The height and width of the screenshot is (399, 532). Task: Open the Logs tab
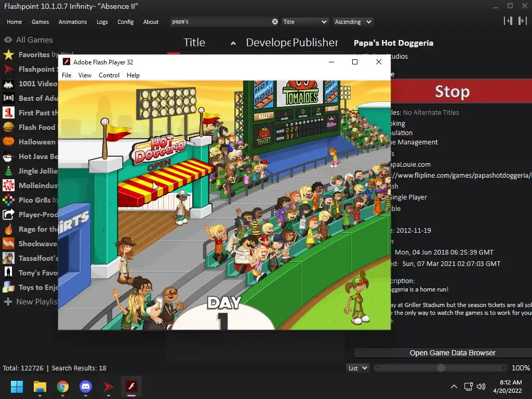102,22
